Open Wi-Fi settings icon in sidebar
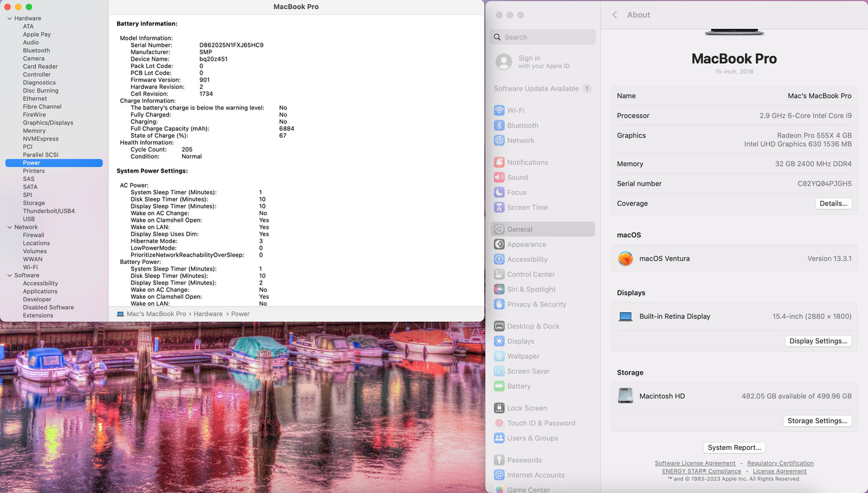868x493 pixels. pos(499,111)
